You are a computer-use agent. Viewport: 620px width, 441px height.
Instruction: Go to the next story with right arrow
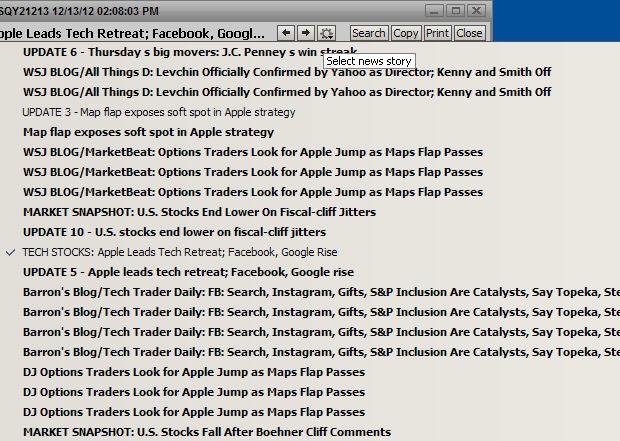click(306, 33)
